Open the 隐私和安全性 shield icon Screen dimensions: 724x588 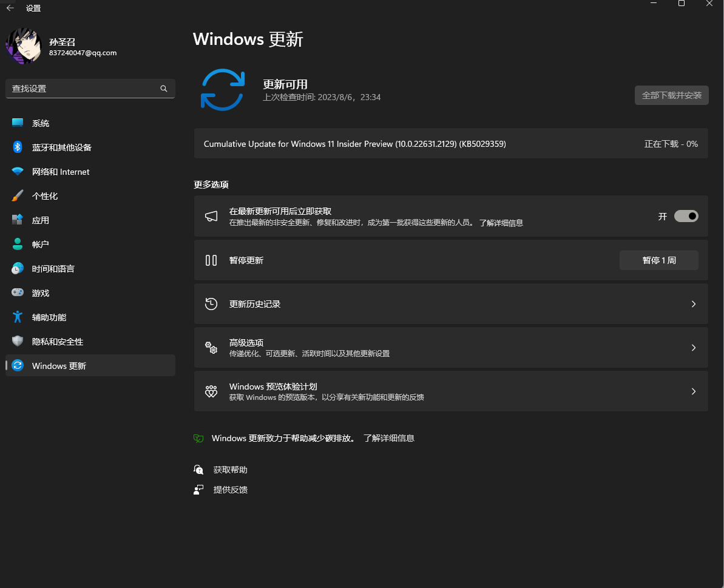click(18, 341)
